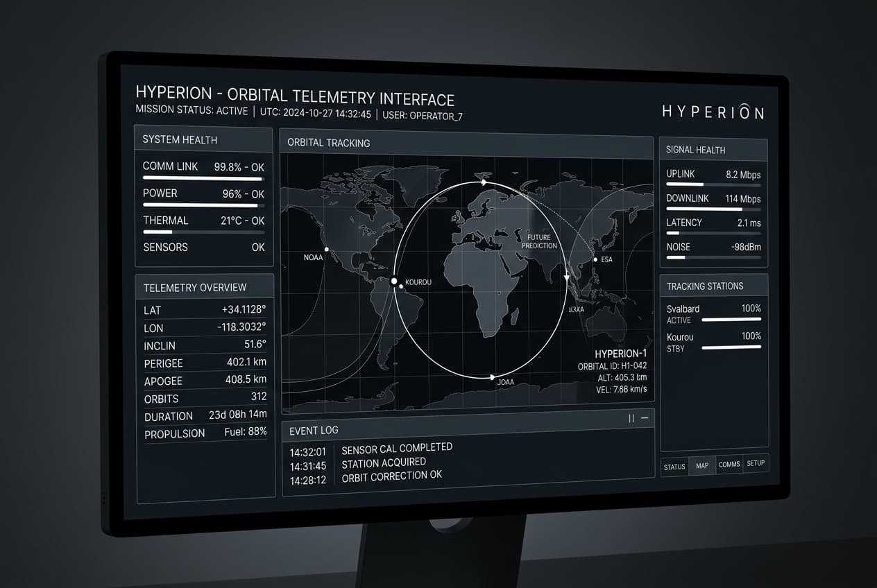877x588 pixels.
Task: Click the MISSION STATUS: ACTIVE indicator
Action: pyautogui.click(x=191, y=110)
